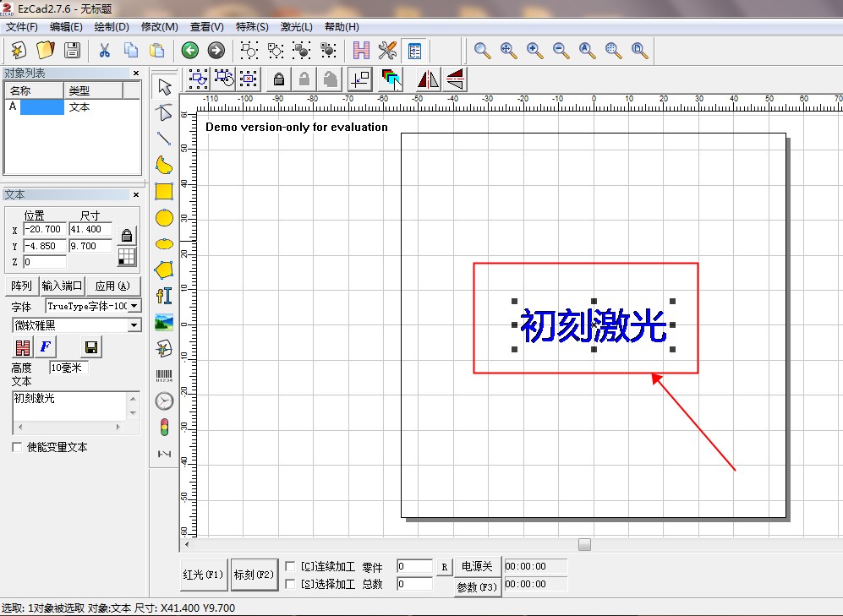This screenshot has width=843, height=616.
Task: Toggle the [S]选择加工 checkbox
Action: (x=290, y=584)
